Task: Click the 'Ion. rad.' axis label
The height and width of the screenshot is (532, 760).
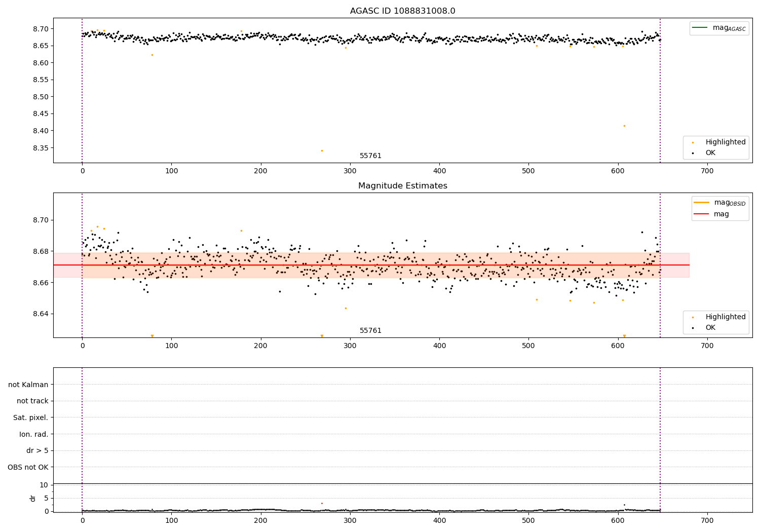Action: 34,434
